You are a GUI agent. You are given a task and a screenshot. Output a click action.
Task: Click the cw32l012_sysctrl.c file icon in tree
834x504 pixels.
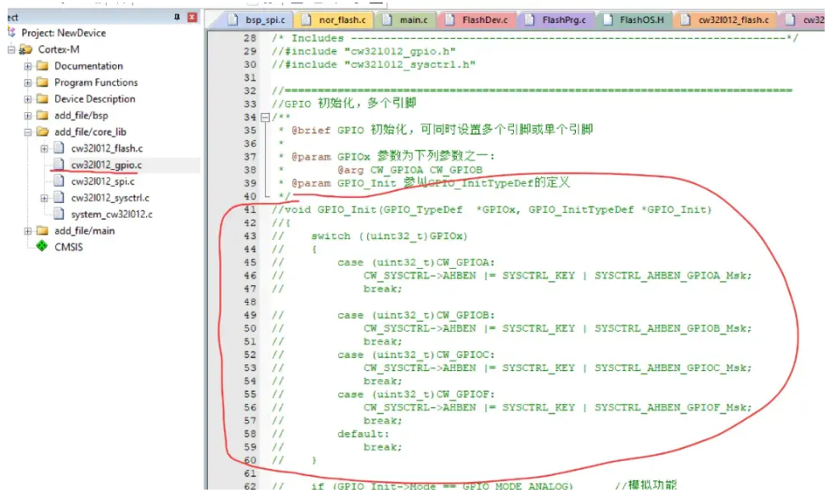click(x=59, y=197)
